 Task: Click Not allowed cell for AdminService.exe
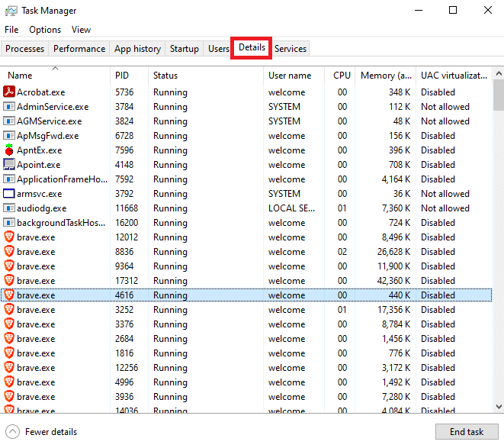pyautogui.click(x=445, y=107)
